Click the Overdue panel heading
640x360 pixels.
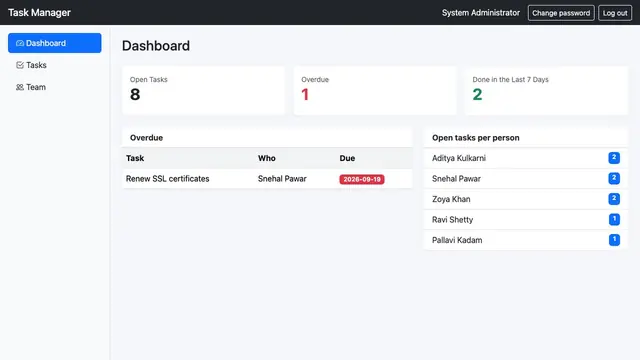point(147,138)
